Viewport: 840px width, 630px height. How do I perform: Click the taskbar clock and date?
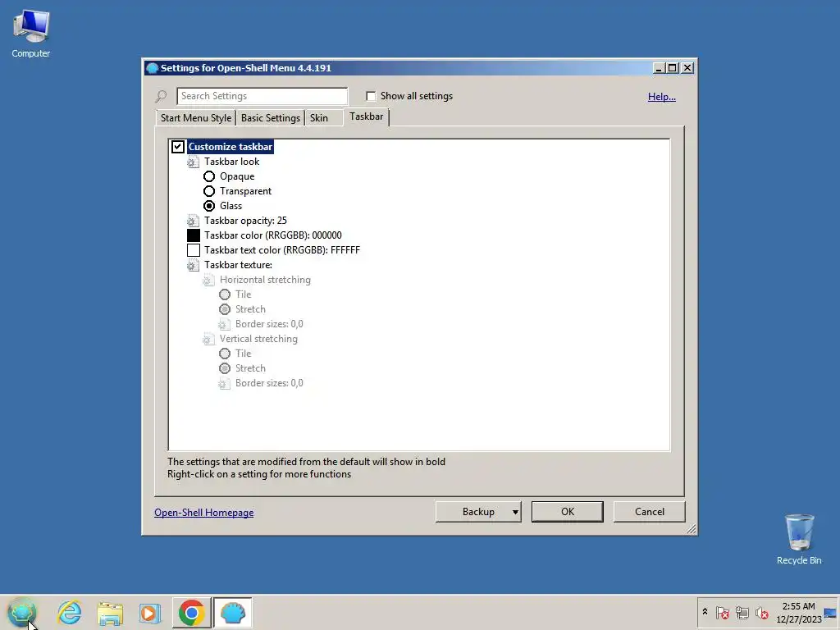(799, 612)
